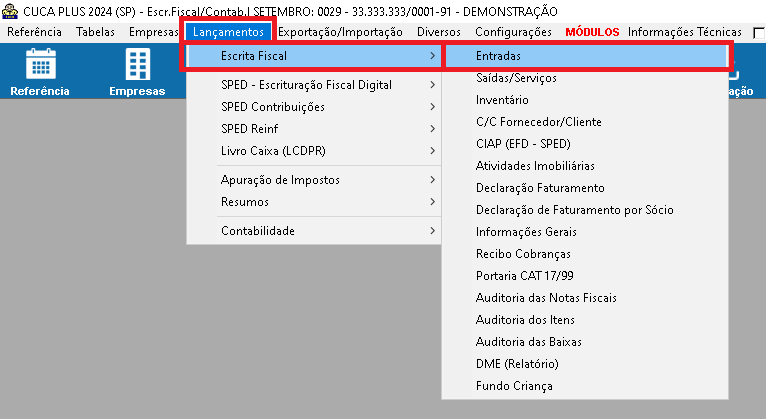
Task: Open the Informações Técnicas menu
Action: [685, 32]
